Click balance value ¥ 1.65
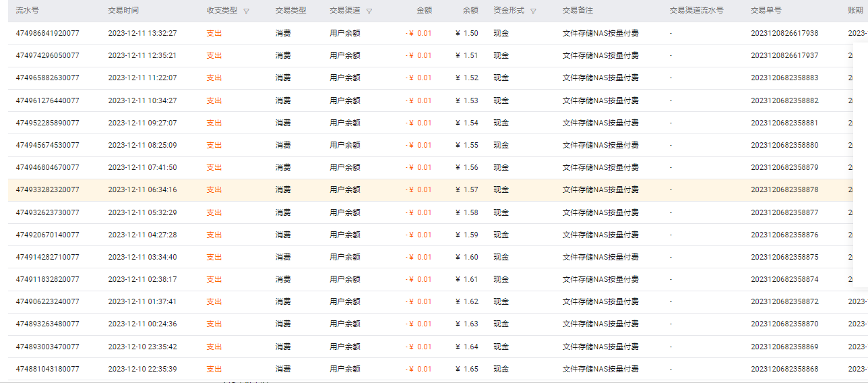 (467, 370)
